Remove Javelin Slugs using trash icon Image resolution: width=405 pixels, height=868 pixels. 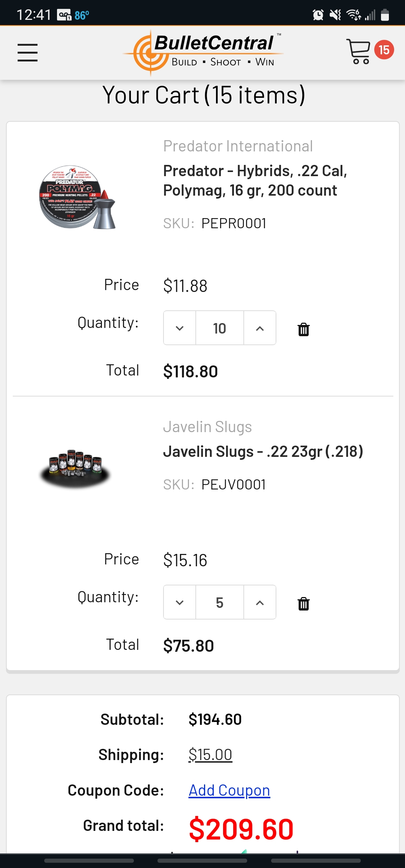coord(303,603)
